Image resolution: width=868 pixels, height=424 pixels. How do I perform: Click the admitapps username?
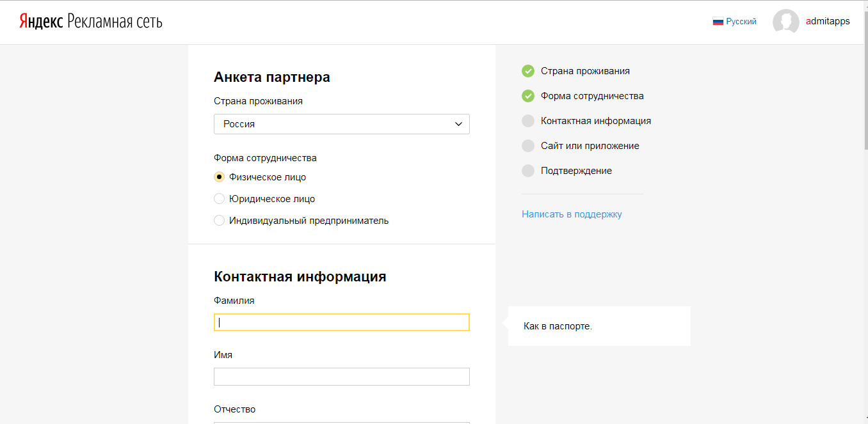[828, 21]
